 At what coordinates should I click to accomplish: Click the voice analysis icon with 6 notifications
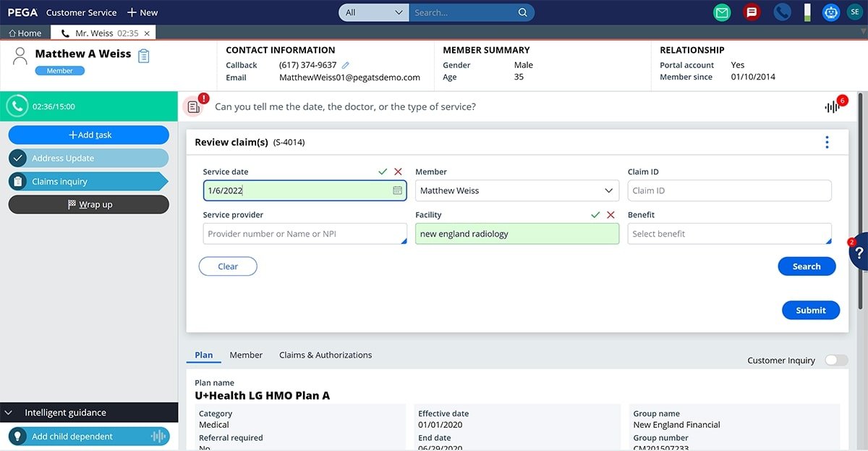(832, 106)
